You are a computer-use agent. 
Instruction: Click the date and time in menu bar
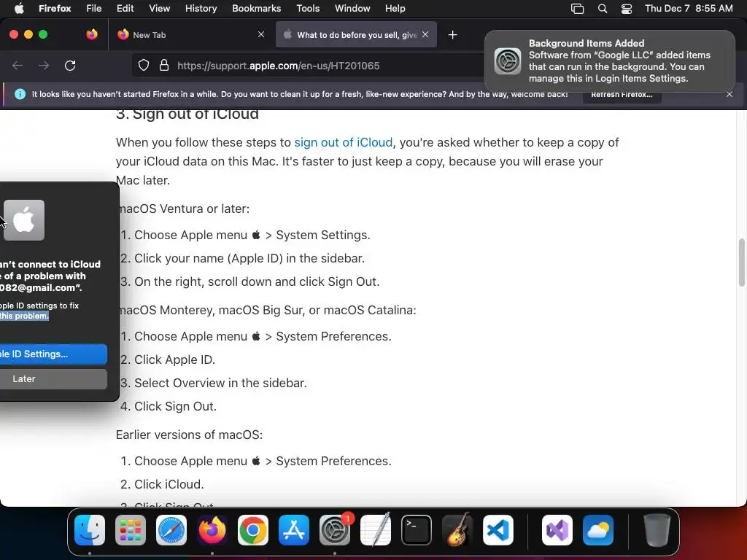[689, 9]
